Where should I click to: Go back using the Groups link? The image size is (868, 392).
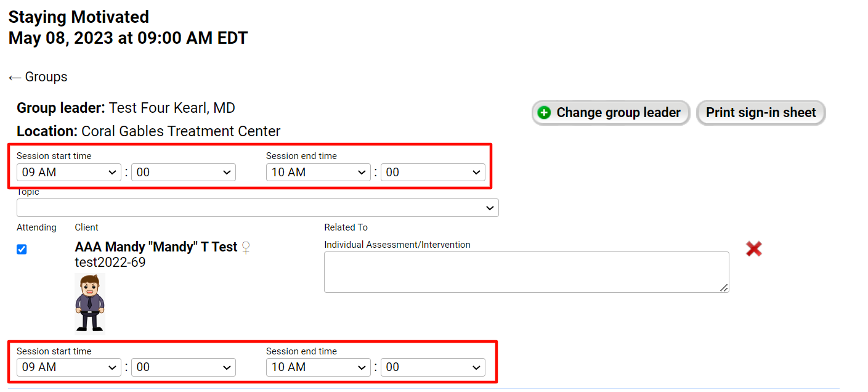[38, 77]
